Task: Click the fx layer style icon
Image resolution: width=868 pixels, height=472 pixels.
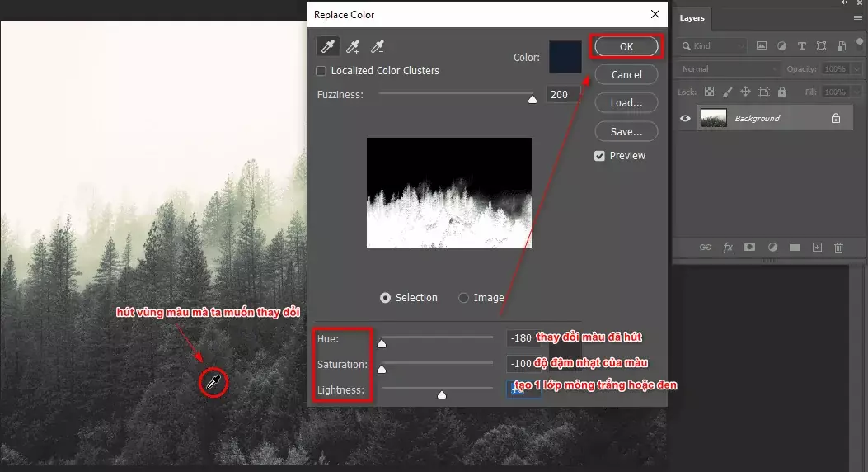Action: [728, 247]
